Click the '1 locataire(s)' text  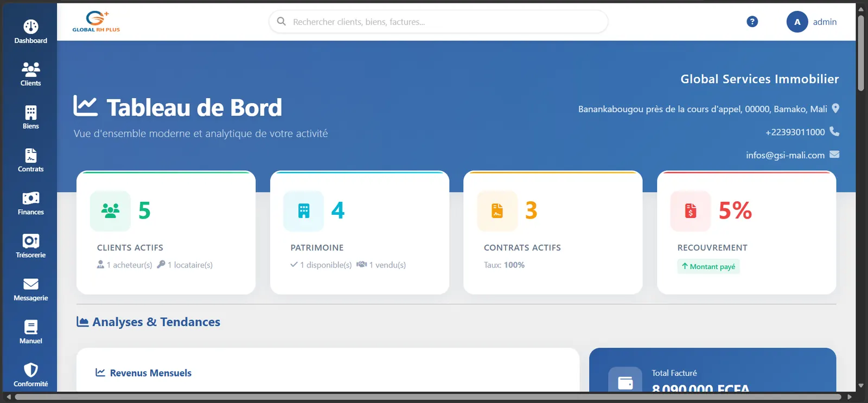pyautogui.click(x=190, y=265)
